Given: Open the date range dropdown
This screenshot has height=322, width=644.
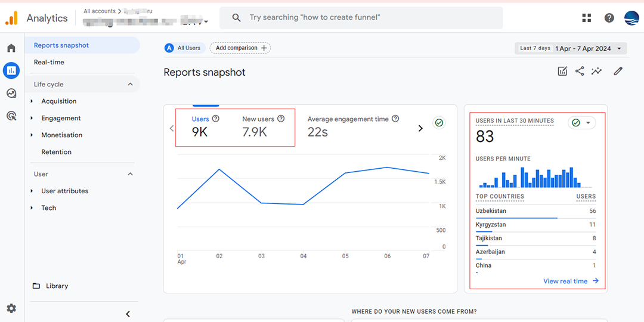Looking at the screenshot, I should [x=571, y=48].
